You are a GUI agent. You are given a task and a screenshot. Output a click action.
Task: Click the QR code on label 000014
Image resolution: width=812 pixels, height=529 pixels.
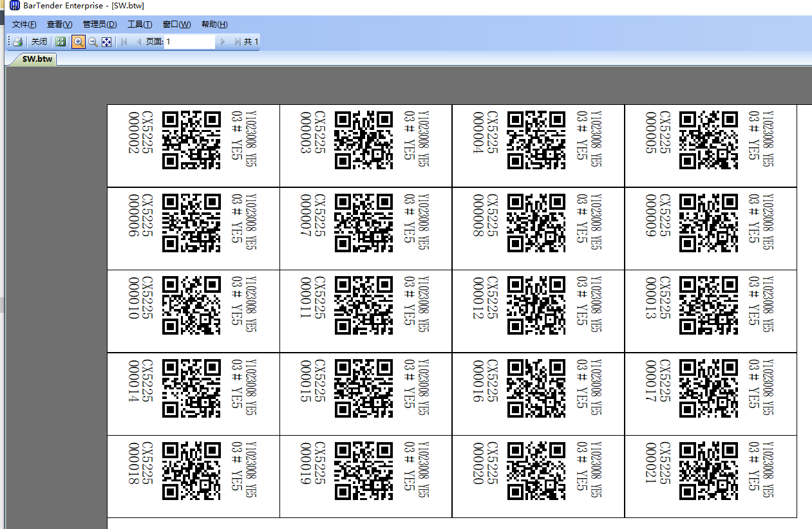point(191,388)
